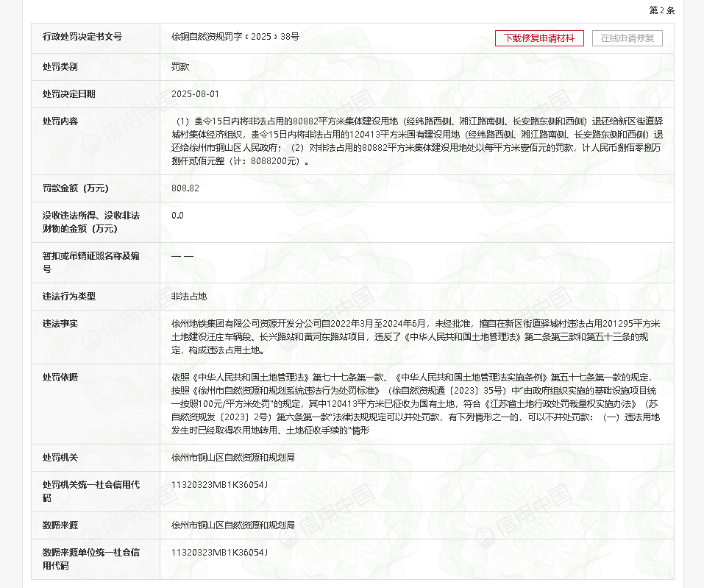Click the penalty content paragraph starting （1）责令15日内
The width and height of the screenshot is (704, 588).
click(x=417, y=141)
